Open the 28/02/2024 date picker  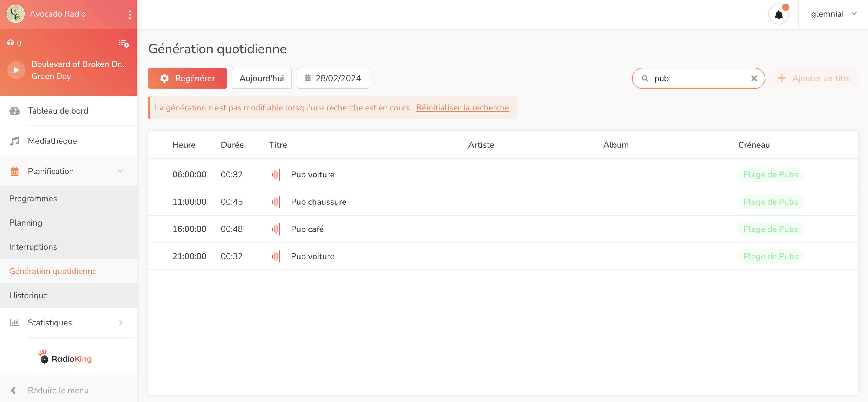click(333, 78)
